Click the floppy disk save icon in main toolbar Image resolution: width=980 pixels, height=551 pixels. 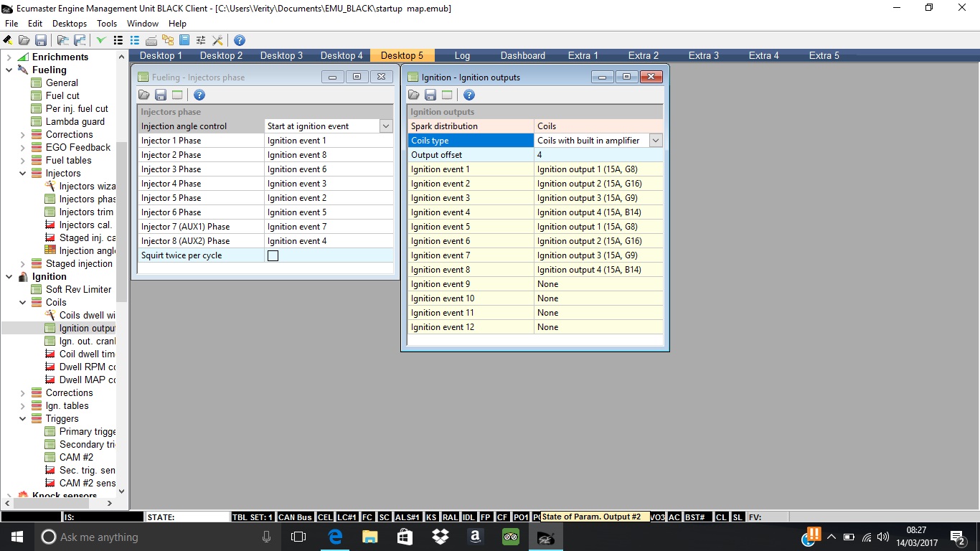coord(41,40)
